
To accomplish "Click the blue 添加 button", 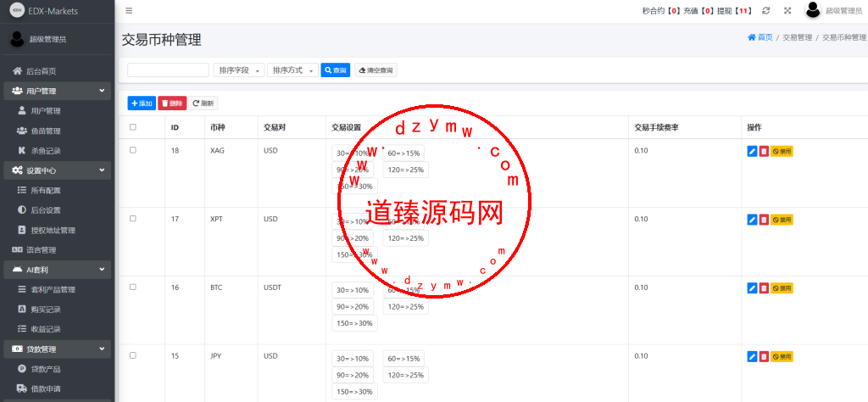I will [142, 103].
